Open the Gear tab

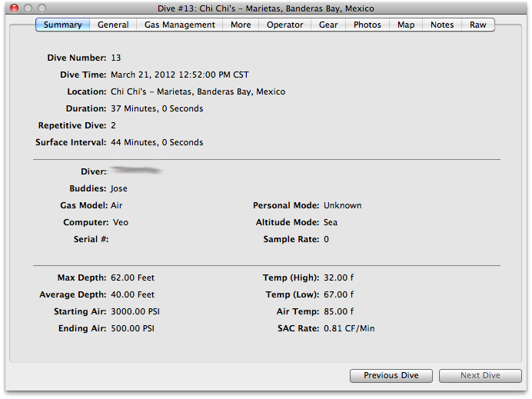tap(328, 25)
